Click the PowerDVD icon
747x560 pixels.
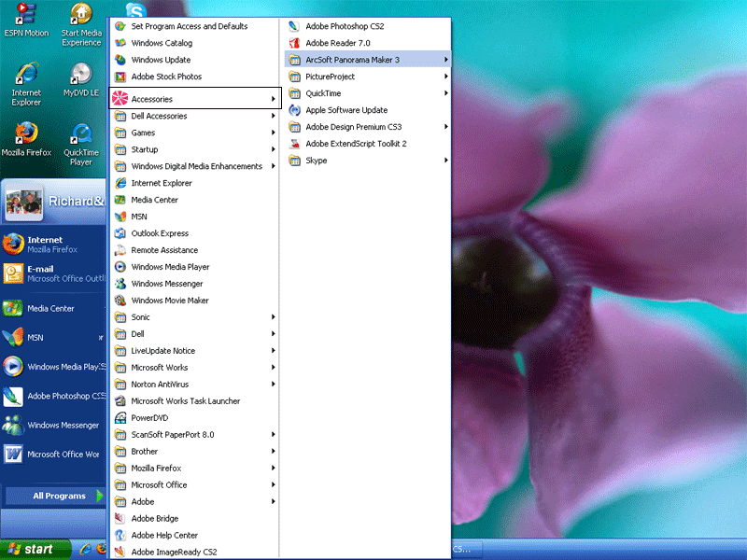click(120, 417)
